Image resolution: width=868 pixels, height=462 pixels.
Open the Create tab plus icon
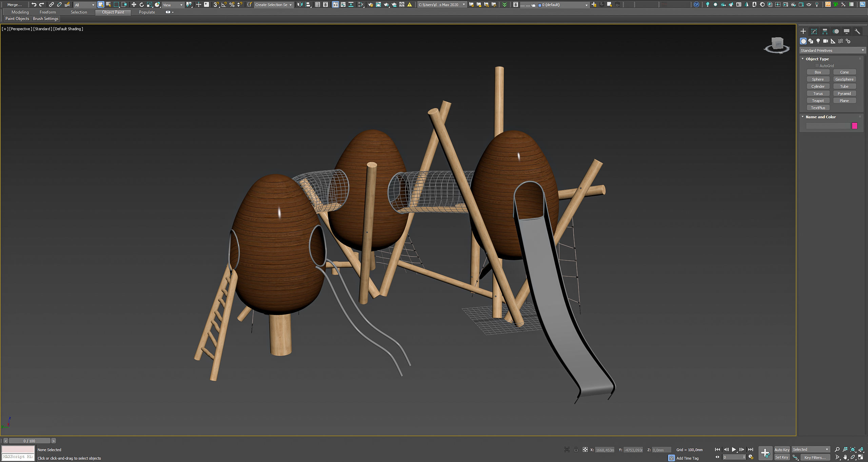coord(803,31)
